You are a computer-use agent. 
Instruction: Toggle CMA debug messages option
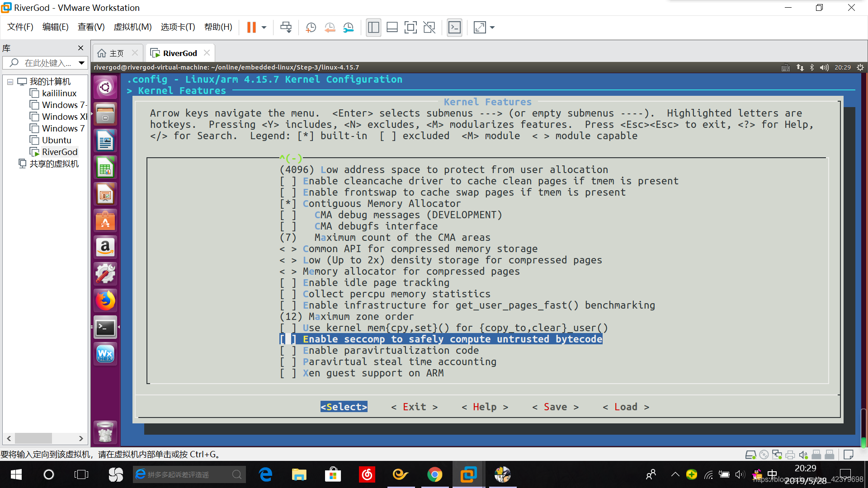coord(391,215)
